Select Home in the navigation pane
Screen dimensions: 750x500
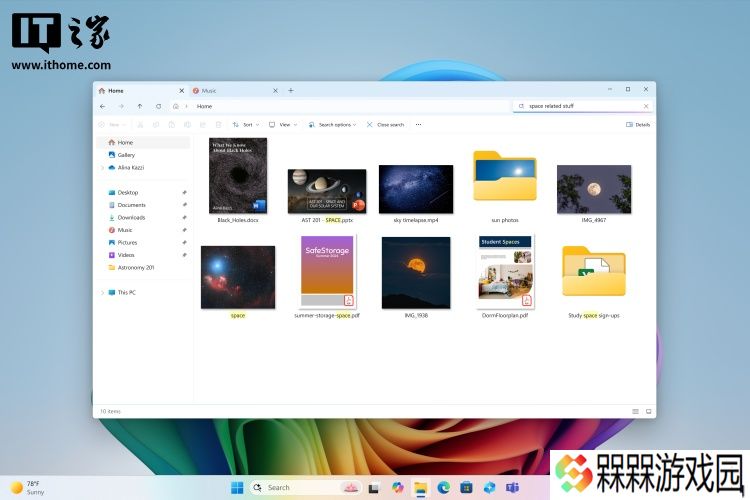(143, 142)
